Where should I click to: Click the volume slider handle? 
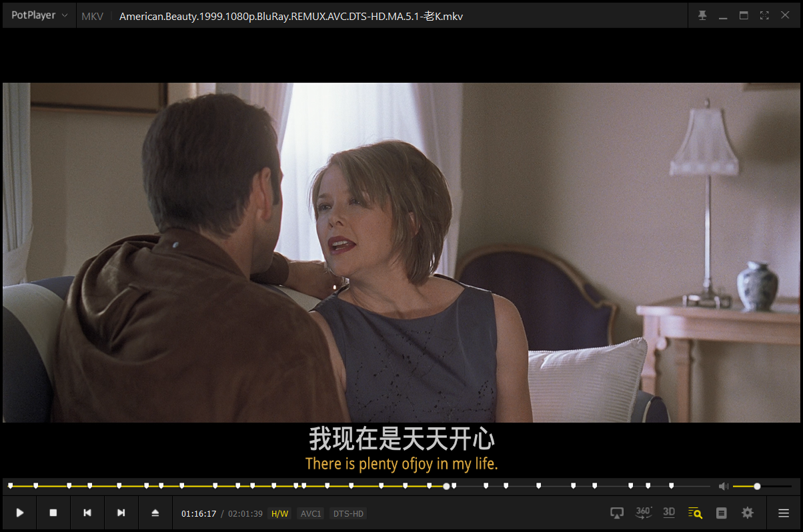757,486
